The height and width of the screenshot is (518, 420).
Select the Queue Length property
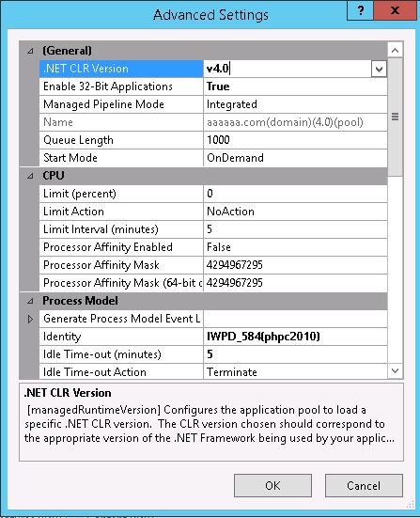click(x=121, y=140)
